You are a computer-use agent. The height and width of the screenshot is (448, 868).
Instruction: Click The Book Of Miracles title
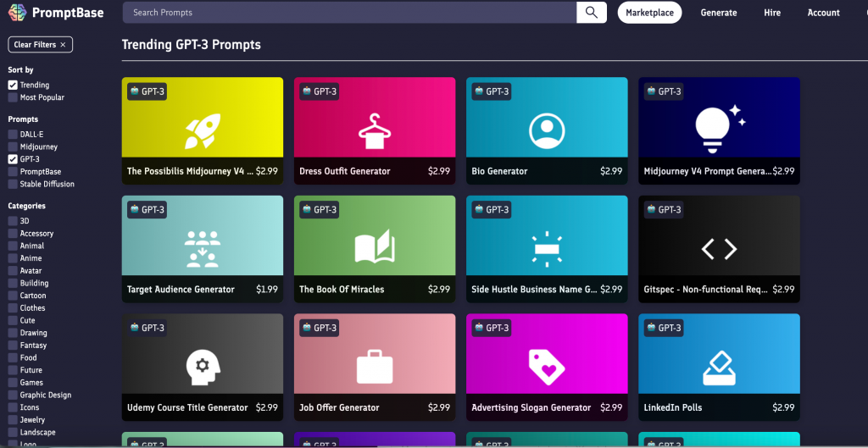pos(342,290)
